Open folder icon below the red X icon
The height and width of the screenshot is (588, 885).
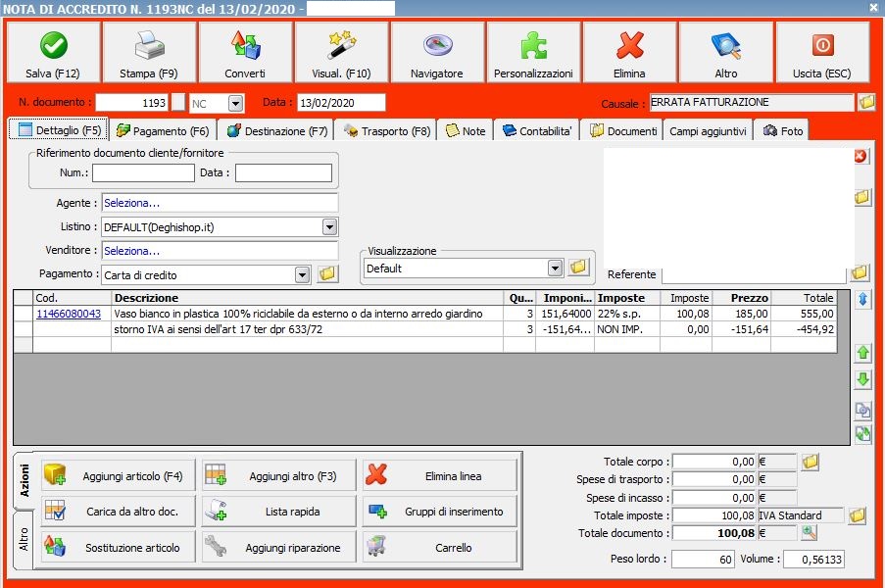pyautogui.click(x=861, y=197)
